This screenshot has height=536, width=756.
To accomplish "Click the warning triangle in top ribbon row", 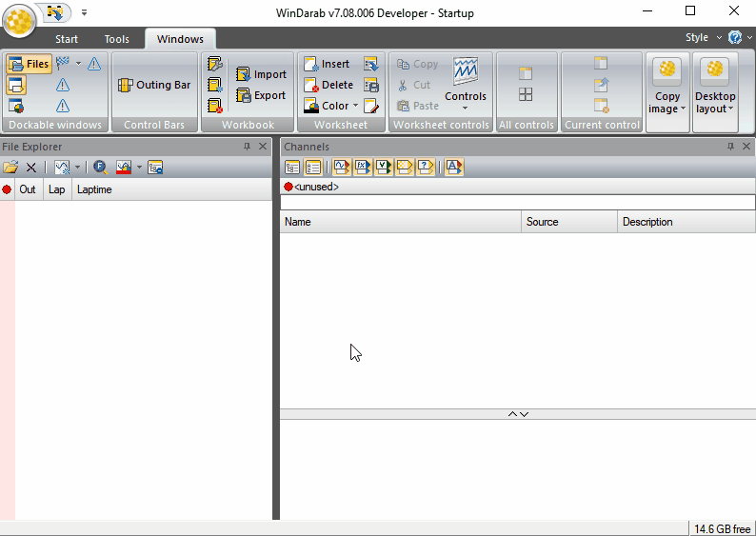I will click(94, 64).
